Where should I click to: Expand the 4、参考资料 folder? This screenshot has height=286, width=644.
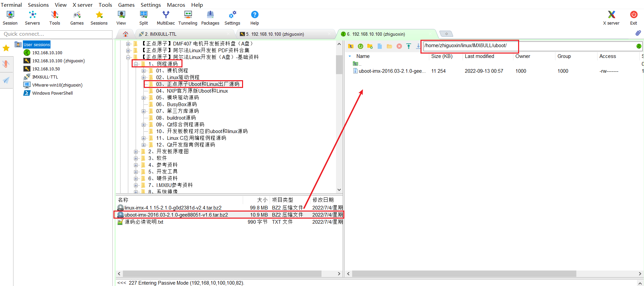pos(136,165)
